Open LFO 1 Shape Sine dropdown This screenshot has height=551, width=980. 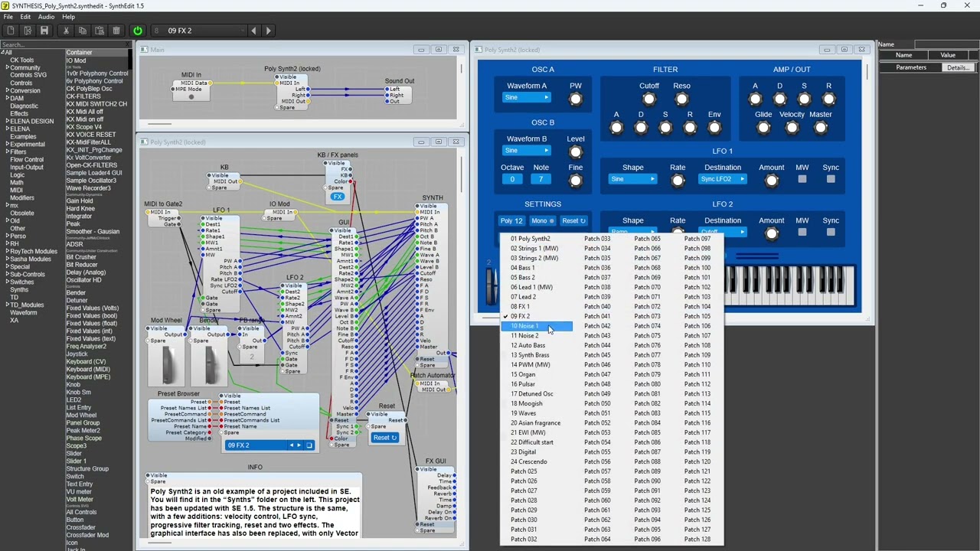click(x=632, y=179)
